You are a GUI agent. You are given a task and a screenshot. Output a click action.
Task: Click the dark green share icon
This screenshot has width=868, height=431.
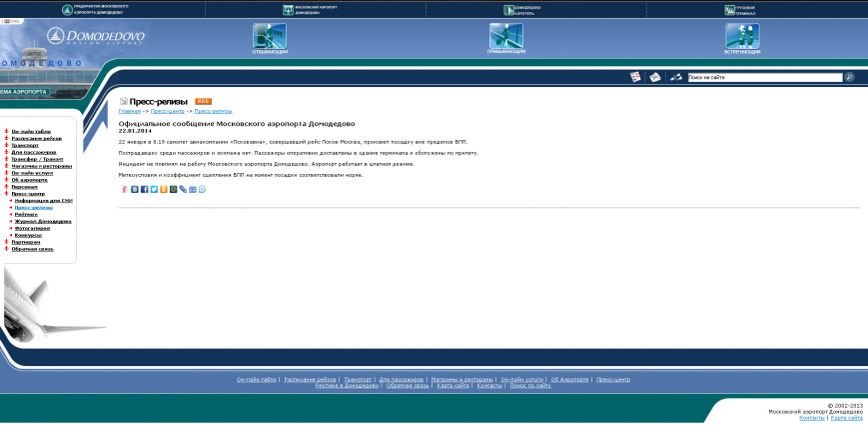pos(173,189)
